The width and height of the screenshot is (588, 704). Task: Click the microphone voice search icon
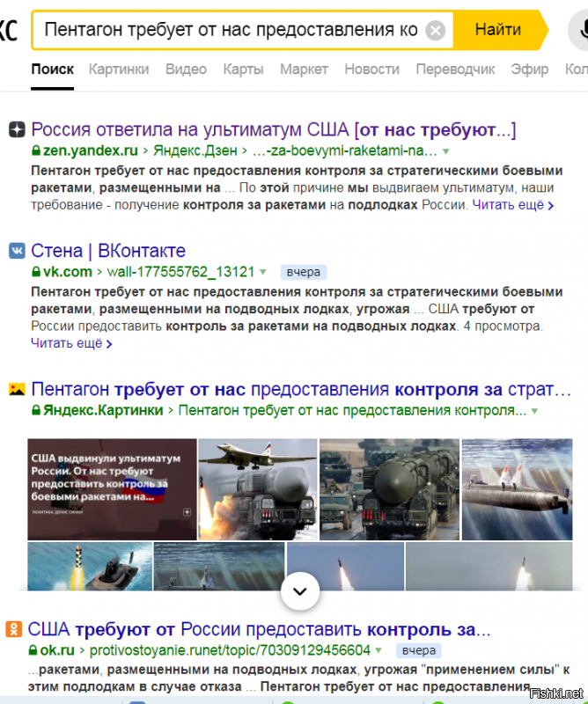click(x=579, y=30)
